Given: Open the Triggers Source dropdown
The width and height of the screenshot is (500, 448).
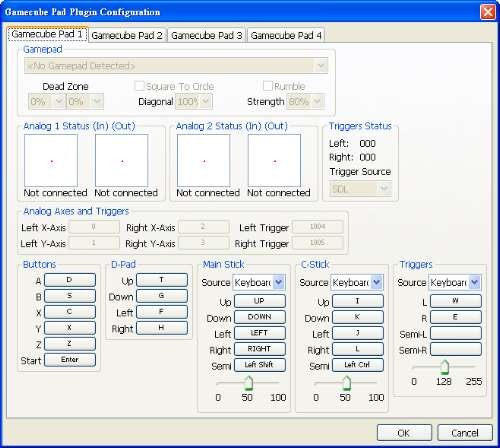Looking at the screenshot, I should [455, 282].
